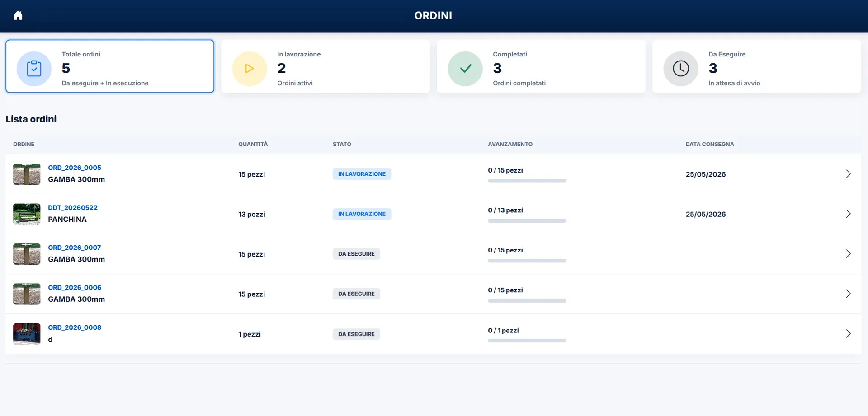Expand ORD_2026_0006 row chevron
The height and width of the screenshot is (416, 868).
click(848, 294)
